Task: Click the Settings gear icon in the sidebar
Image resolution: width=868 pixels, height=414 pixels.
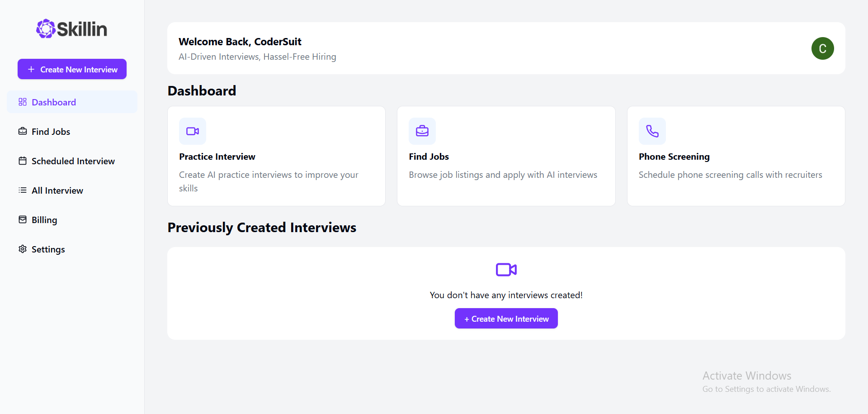Action: (x=23, y=249)
